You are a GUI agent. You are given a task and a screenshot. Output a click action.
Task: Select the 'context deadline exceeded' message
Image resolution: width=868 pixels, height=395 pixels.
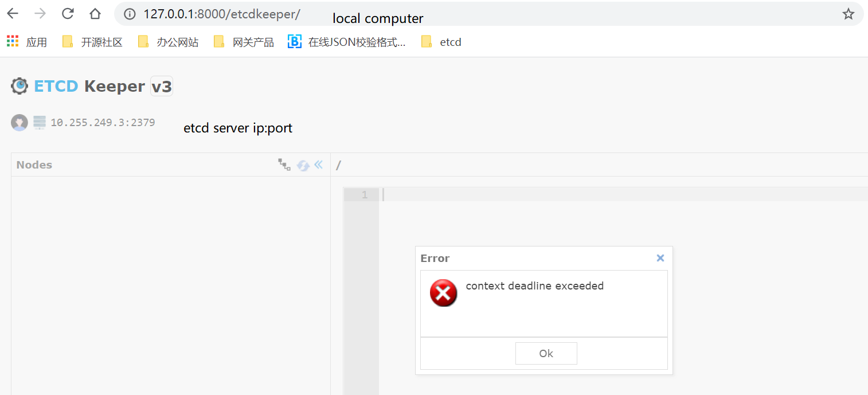[x=535, y=286]
